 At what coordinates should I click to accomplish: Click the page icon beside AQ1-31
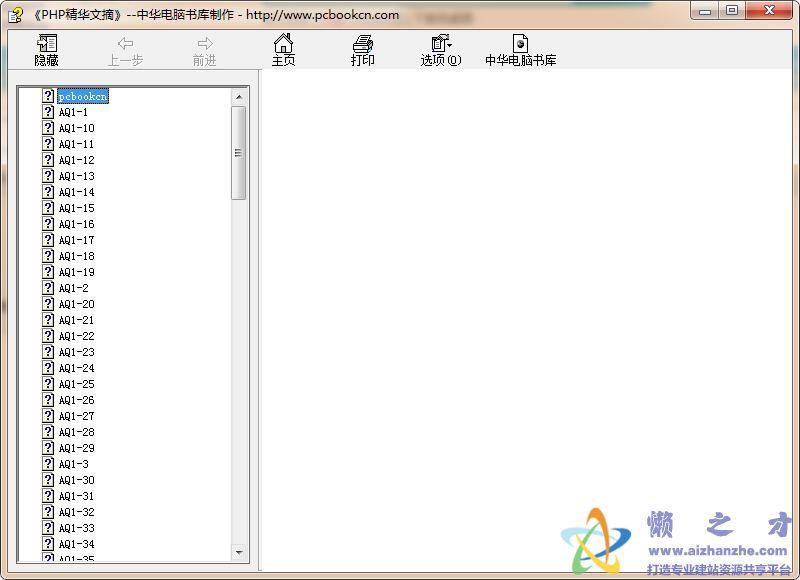click(x=48, y=496)
